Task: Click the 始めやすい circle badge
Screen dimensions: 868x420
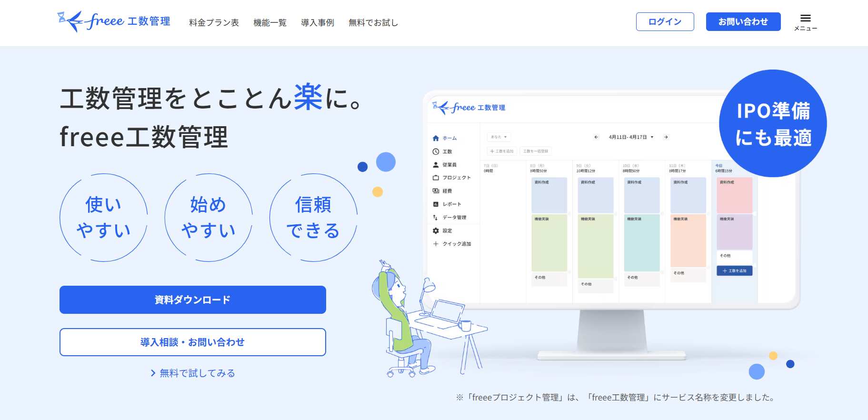Action: 208,217
